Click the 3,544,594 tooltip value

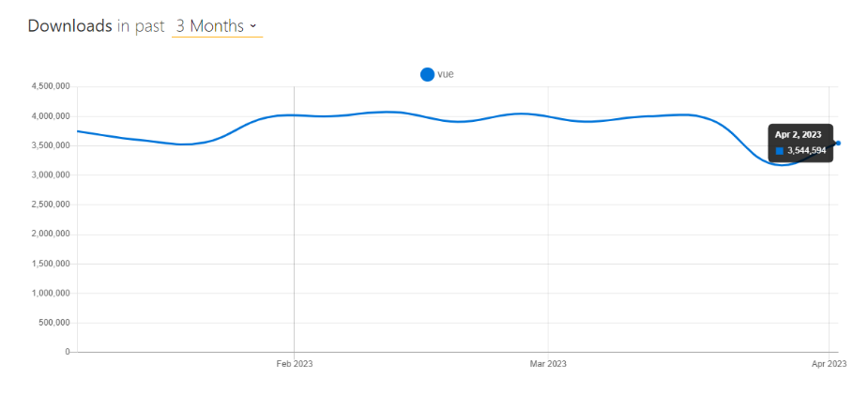[806, 150]
